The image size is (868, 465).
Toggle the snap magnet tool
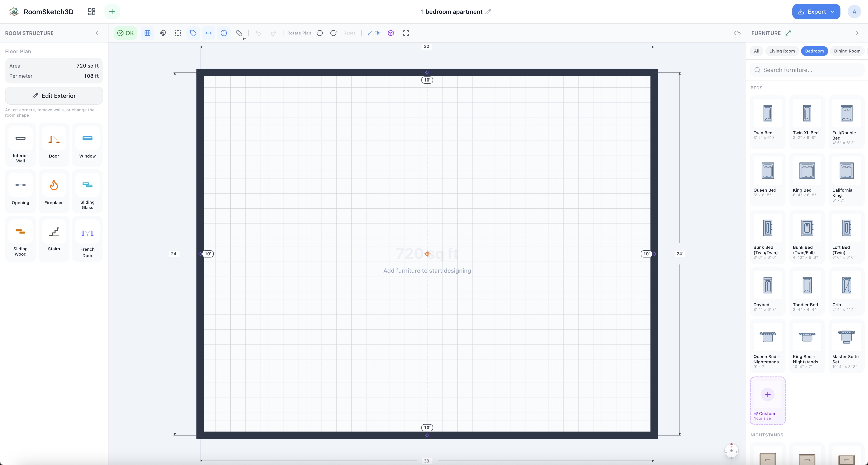163,33
